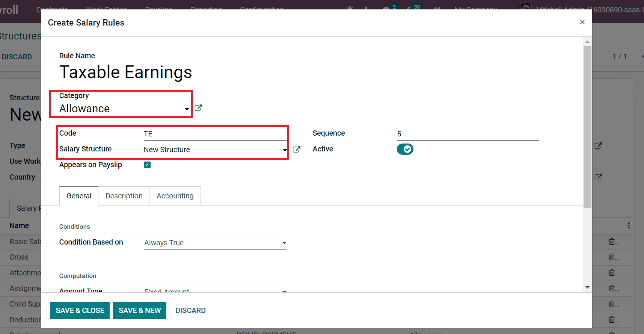Click the Code input field containing TE
Screen dimensions: 644x334
pyautogui.click(x=215, y=134)
